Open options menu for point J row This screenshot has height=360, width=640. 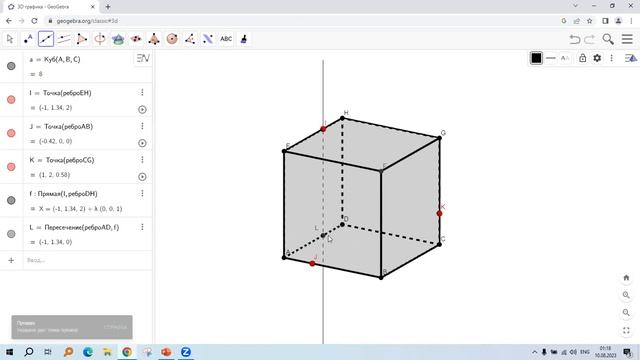click(x=142, y=126)
